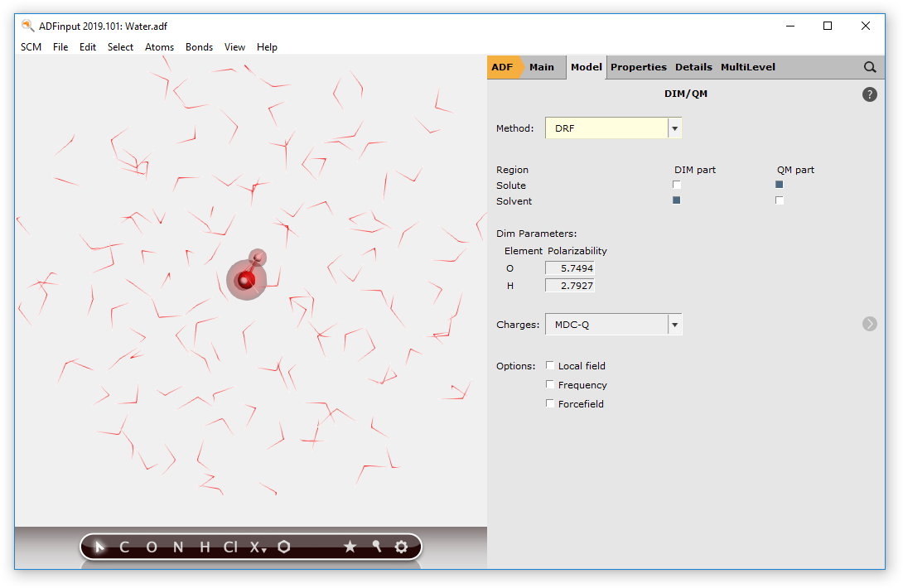Open the X element picker tool
Screen dimensions: 903x588
(258, 547)
